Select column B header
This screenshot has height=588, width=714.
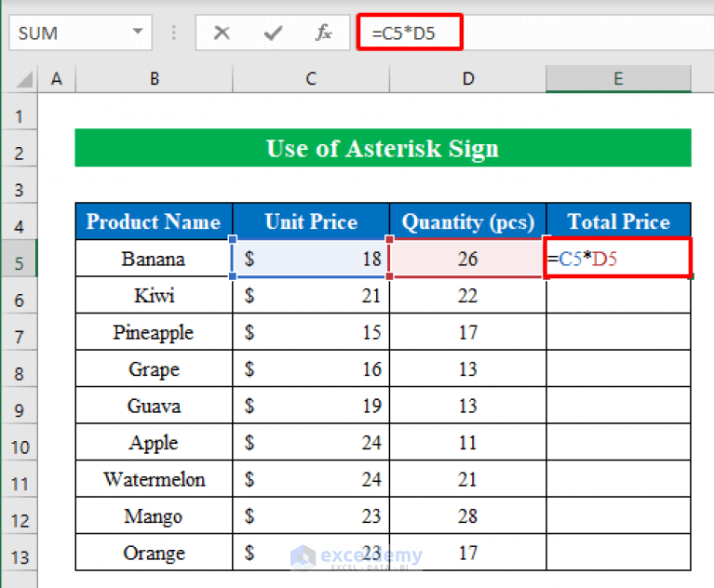154,79
